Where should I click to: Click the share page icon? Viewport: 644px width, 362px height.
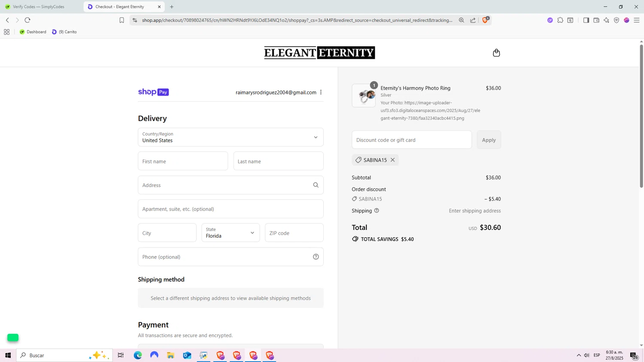pos(473,20)
